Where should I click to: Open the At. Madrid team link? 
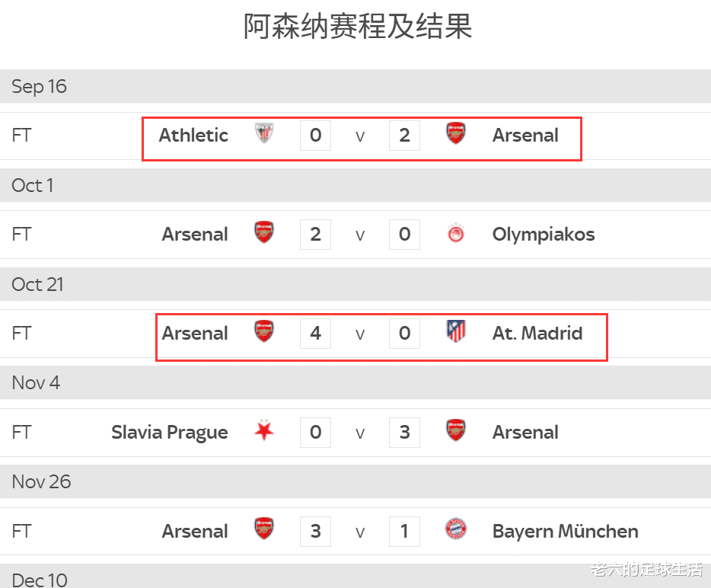coord(537,333)
